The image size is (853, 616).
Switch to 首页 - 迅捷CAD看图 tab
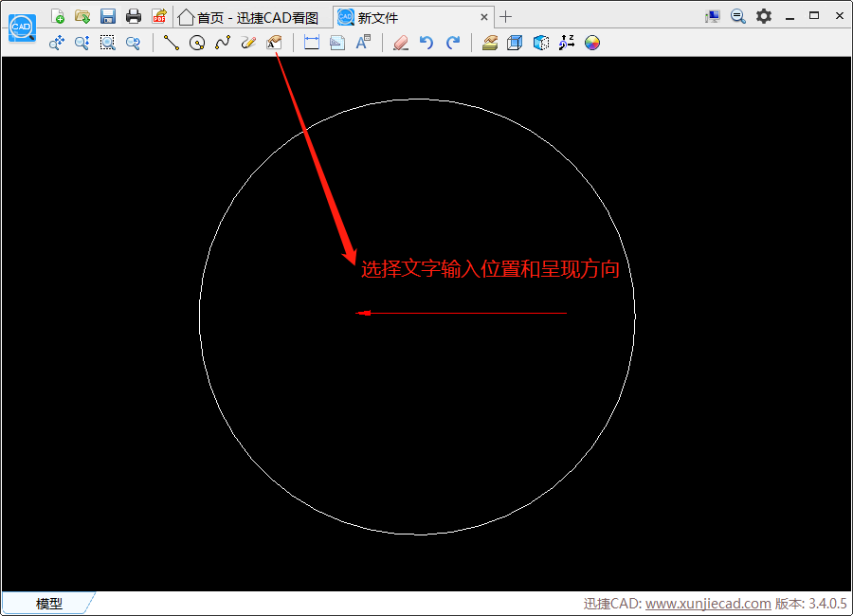tap(248, 18)
